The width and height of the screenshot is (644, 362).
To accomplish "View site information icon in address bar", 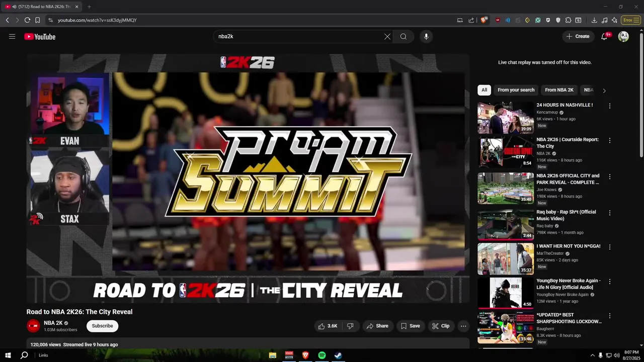I will [x=50, y=20].
